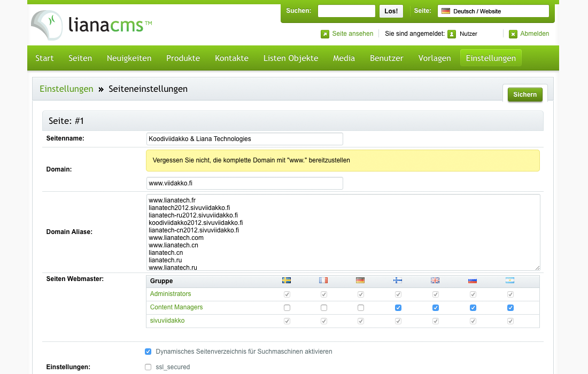Uncheck Content Managers for the Finnish site

(x=398, y=308)
